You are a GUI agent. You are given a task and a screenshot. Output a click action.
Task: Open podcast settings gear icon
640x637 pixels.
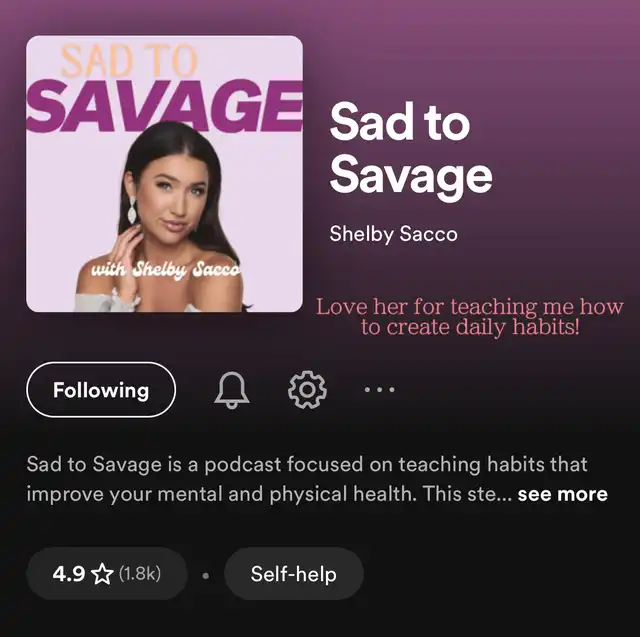307,390
